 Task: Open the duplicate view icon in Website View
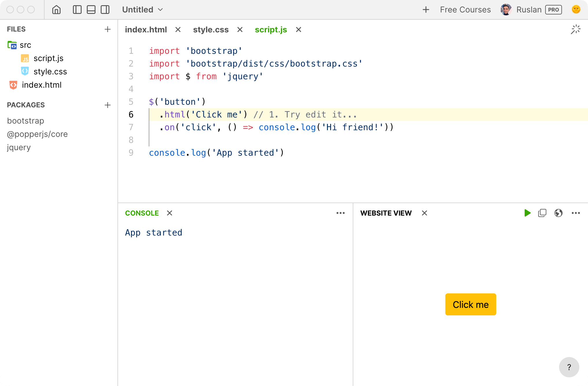coord(542,213)
